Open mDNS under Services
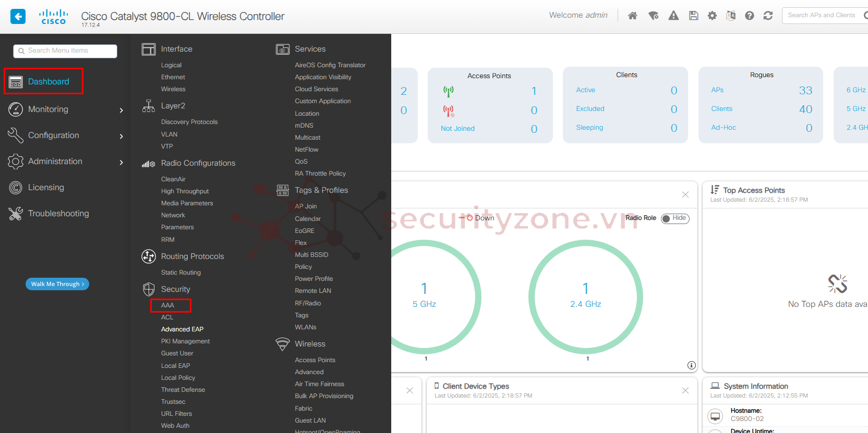 click(304, 126)
